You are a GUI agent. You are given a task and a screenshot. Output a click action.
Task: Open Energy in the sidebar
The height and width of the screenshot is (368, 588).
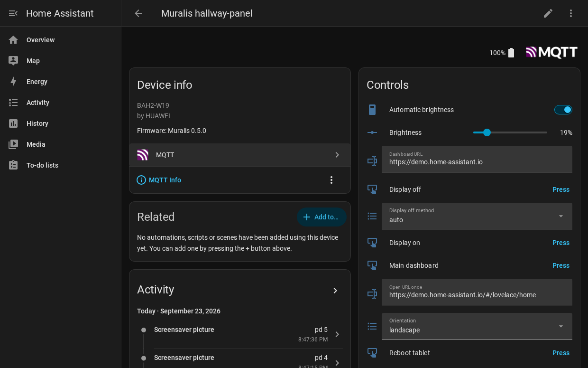click(60, 82)
